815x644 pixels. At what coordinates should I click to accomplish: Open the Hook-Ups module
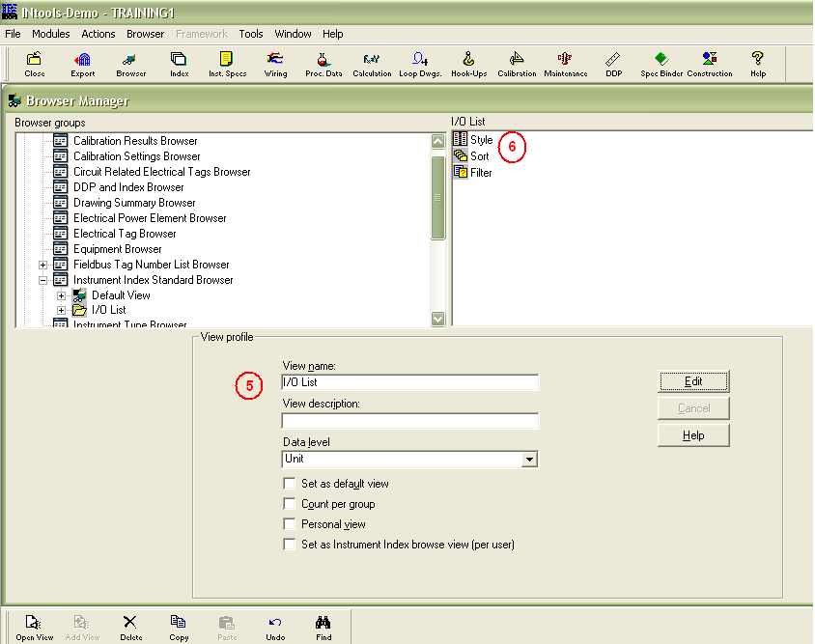pos(467,64)
